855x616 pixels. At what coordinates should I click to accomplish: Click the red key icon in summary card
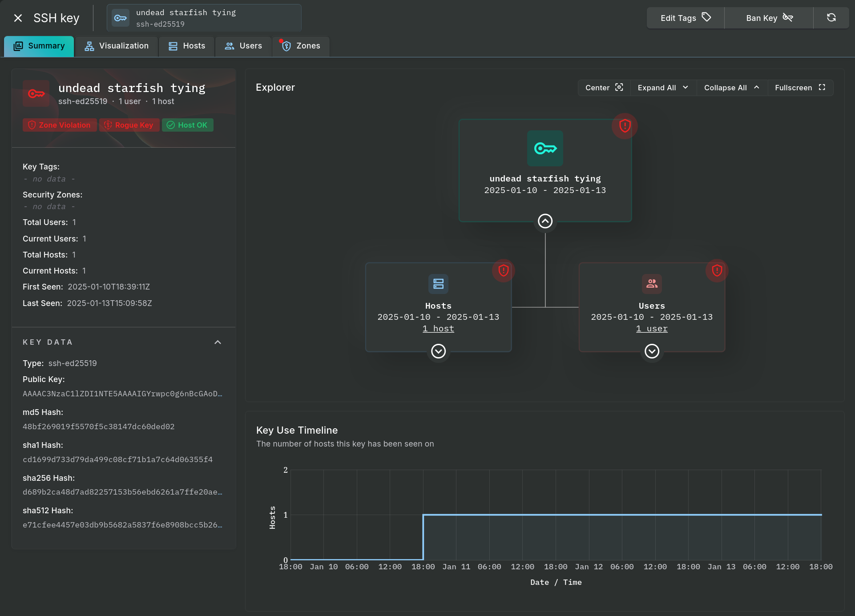click(36, 93)
